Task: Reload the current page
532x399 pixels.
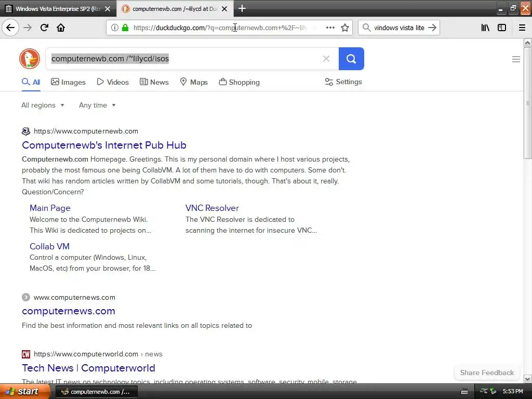Action: (x=44, y=28)
